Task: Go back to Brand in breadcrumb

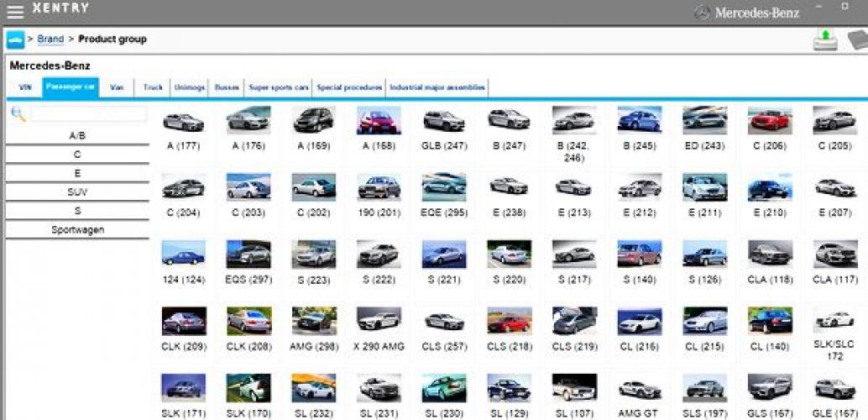Action: click(50, 39)
